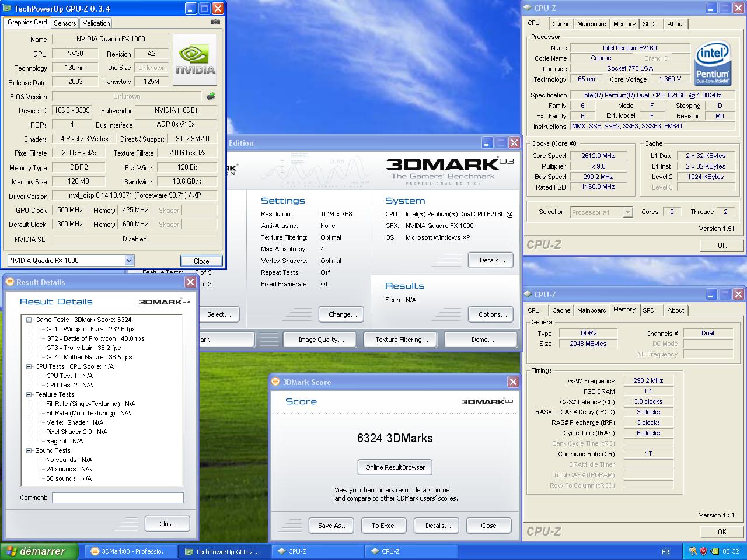Click the upper CPU-Z window title icon
This screenshot has width=747, height=560.
528,8
